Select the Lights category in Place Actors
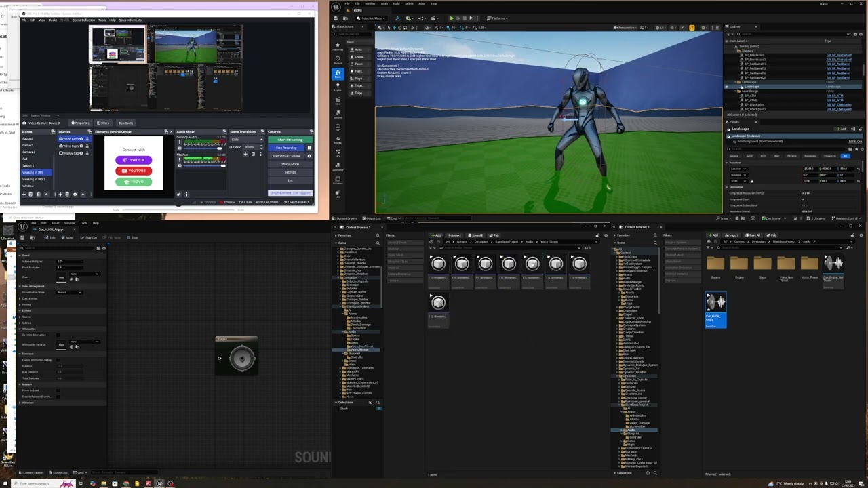This screenshot has height=488, width=868. pos(338,88)
